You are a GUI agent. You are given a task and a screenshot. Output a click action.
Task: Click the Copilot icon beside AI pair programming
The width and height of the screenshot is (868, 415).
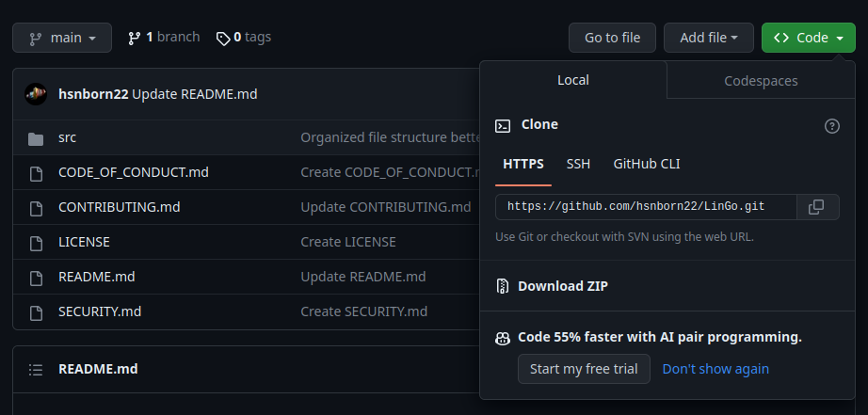tap(503, 338)
